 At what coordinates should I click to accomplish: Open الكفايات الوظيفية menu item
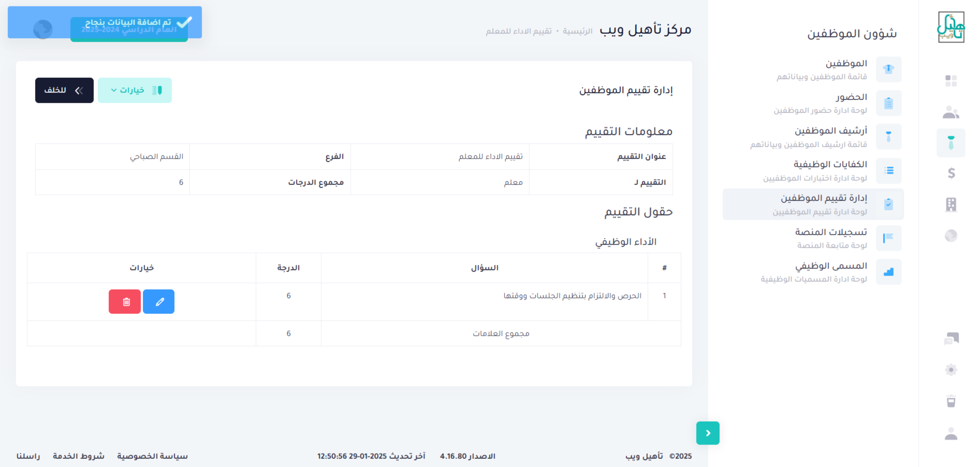tap(813, 171)
